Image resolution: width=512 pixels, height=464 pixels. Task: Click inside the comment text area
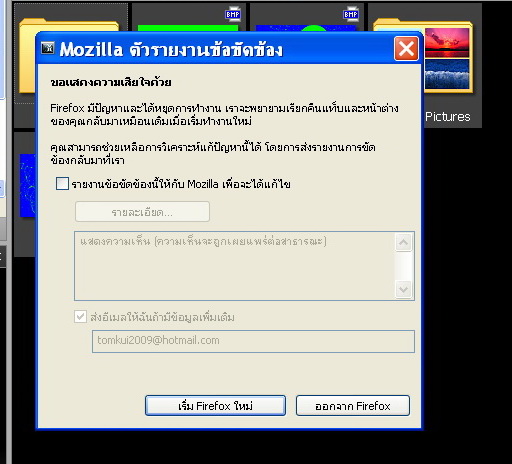click(x=234, y=266)
